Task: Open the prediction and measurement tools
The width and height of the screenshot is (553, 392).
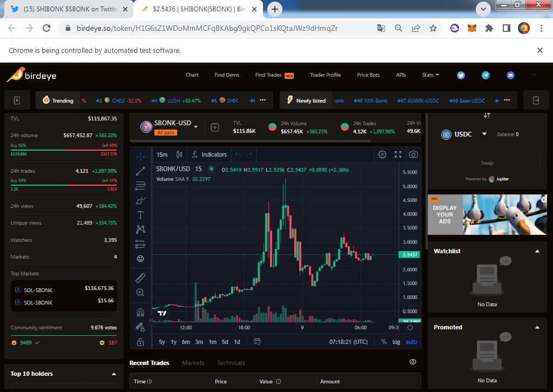Action: click(x=140, y=244)
